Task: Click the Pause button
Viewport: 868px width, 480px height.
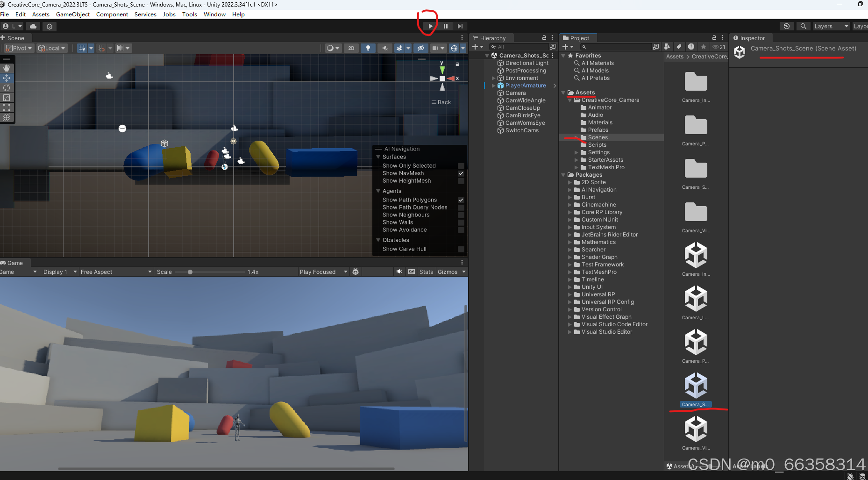Action: (445, 26)
